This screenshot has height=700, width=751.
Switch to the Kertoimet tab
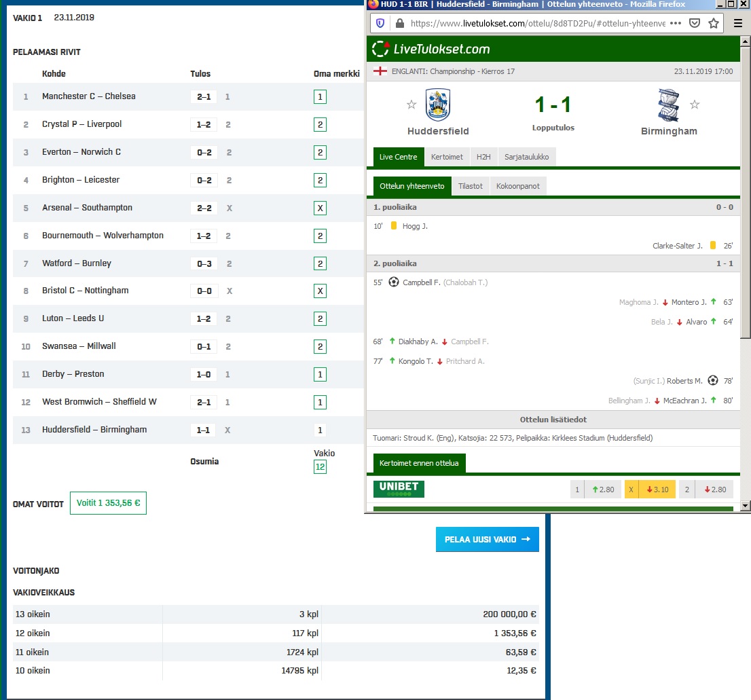[x=447, y=157]
